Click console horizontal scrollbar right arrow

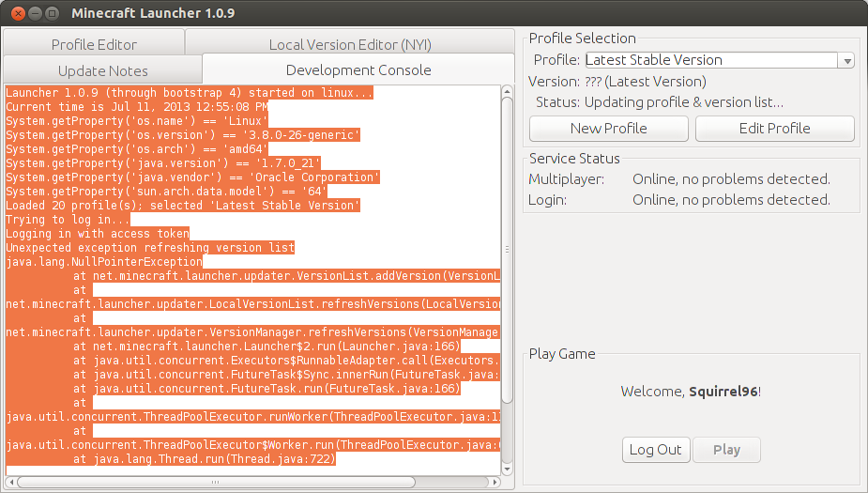pyautogui.click(x=495, y=482)
